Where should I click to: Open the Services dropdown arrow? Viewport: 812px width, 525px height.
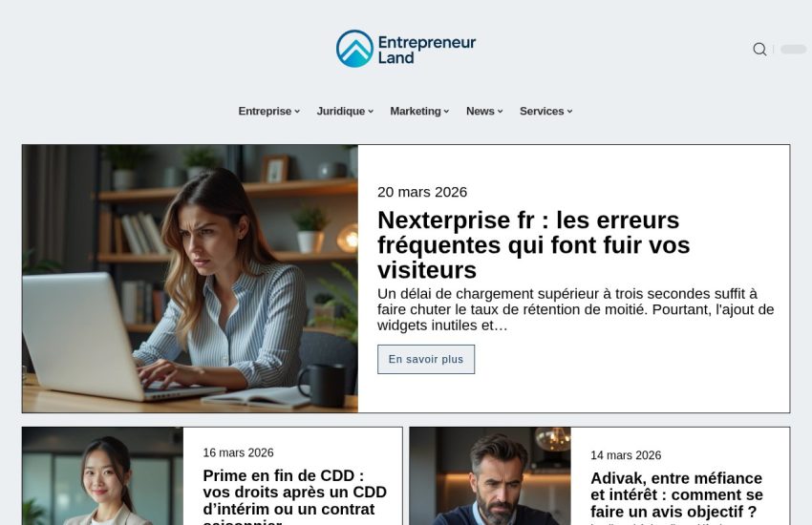pos(569,112)
